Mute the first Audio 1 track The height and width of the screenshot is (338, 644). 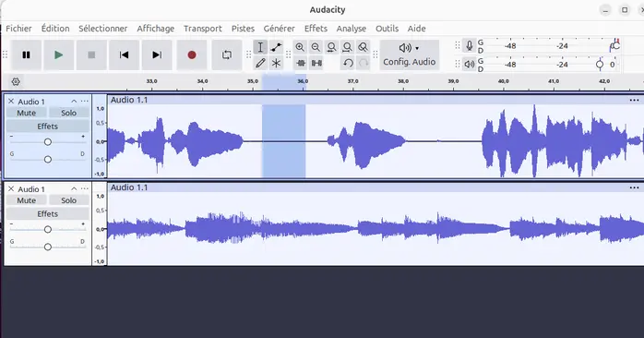tap(26, 113)
